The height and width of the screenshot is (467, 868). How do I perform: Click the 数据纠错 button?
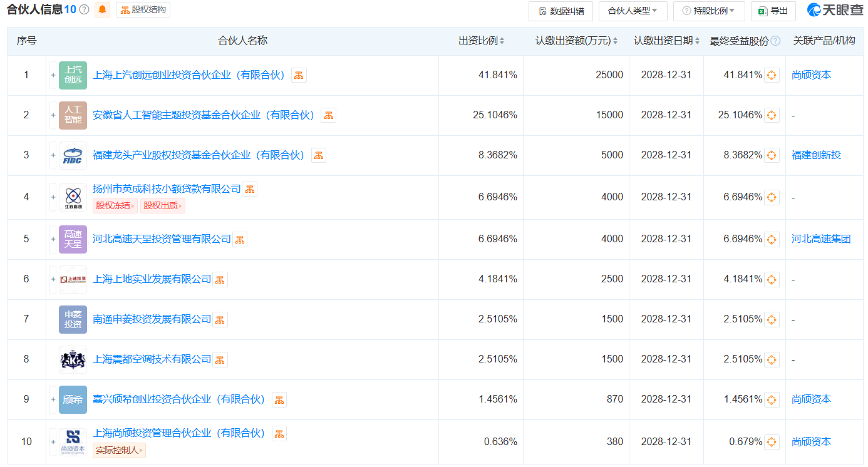(x=561, y=11)
